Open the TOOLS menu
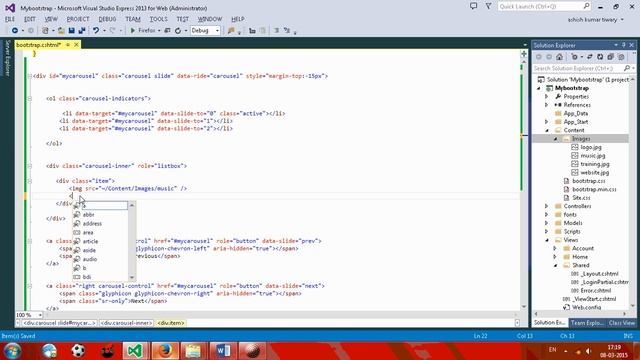Image resolution: width=640 pixels, height=360 pixels. coord(158,19)
